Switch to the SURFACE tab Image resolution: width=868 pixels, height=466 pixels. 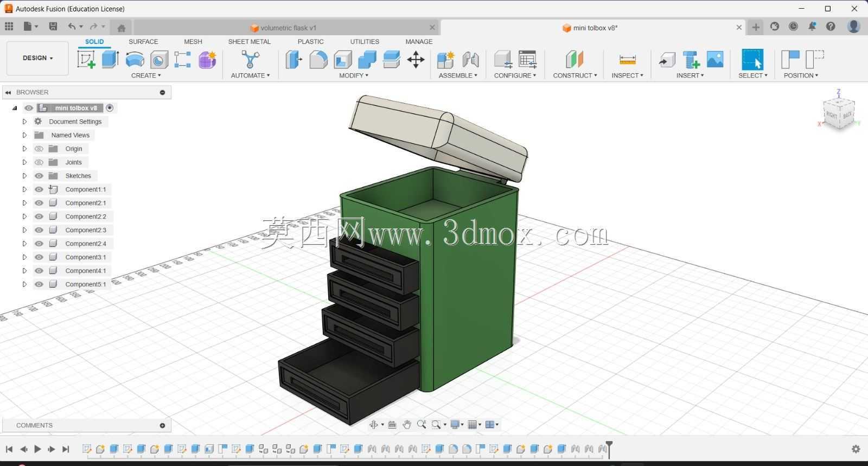[143, 42]
